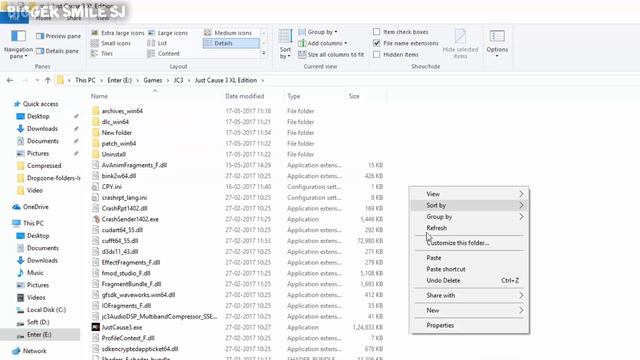This screenshot has width=640, height=360.
Task: Open Soft (D:) drive
Action: 33,322
